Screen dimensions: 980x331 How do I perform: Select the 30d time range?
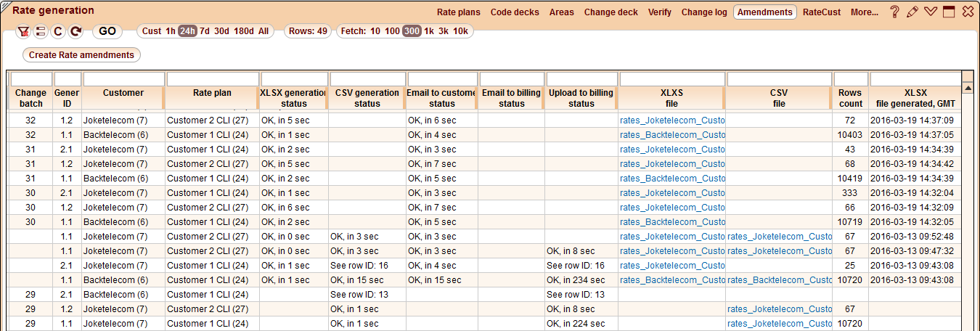coord(221,31)
